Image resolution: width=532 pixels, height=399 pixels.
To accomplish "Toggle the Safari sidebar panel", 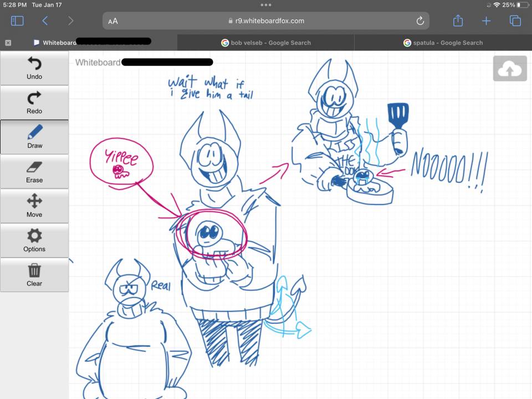I will click(17, 21).
